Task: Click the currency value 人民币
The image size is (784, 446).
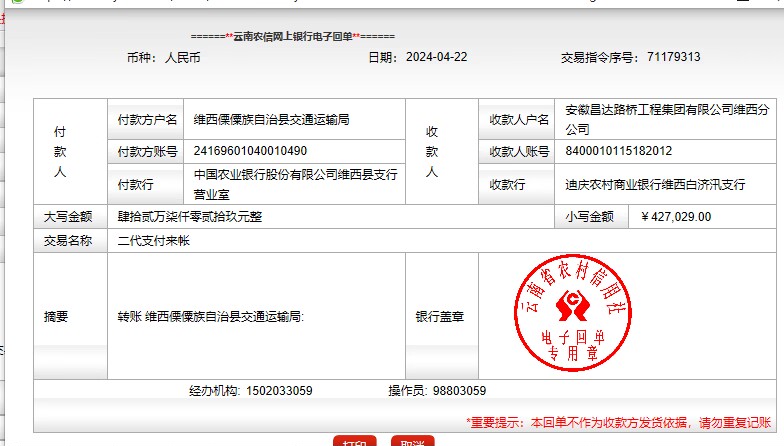Action: point(182,58)
